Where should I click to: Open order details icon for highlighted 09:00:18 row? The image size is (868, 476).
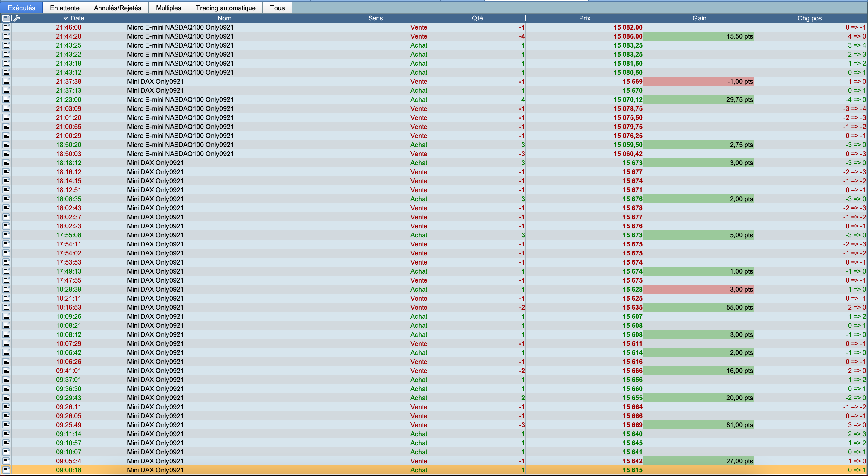click(x=6, y=470)
